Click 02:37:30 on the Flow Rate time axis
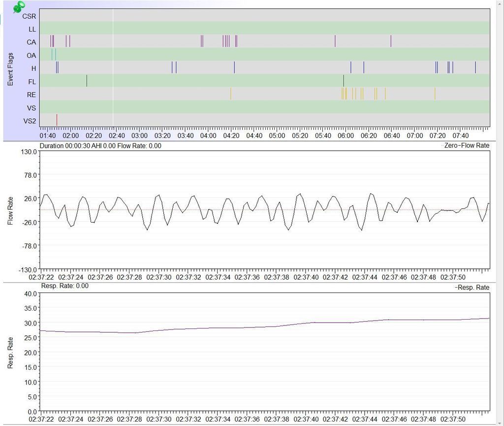Image resolution: width=504 pixels, height=426 pixels. (x=159, y=277)
